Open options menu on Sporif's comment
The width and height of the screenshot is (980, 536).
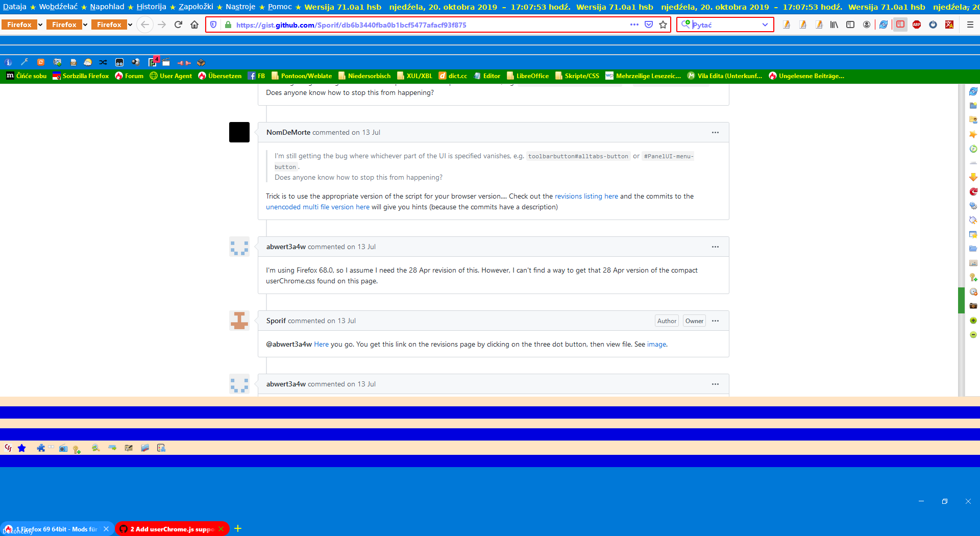(x=715, y=321)
